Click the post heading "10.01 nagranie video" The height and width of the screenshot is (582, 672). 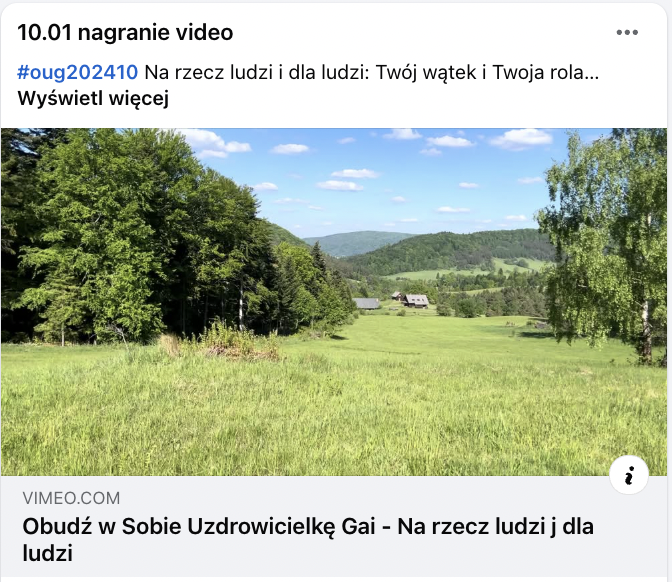[x=125, y=33]
